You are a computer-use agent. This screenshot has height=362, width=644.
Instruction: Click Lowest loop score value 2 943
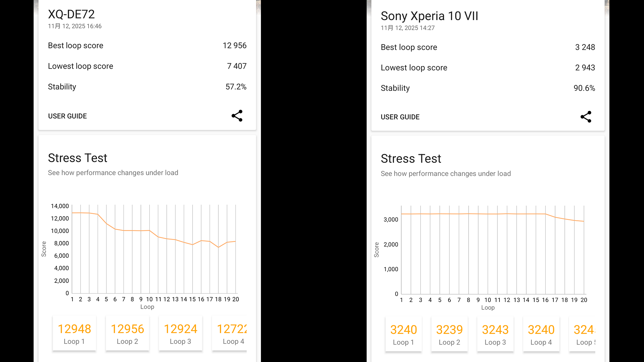pyautogui.click(x=585, y=68)
